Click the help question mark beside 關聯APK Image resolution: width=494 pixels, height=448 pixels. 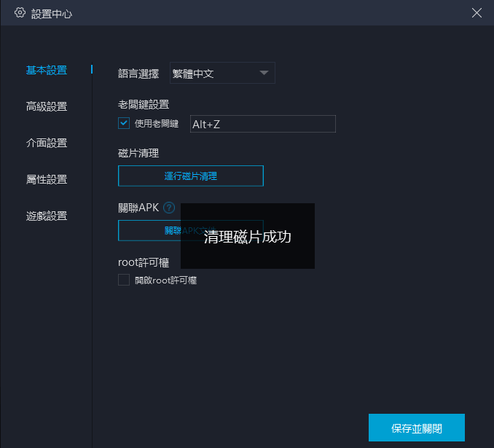click(x=169, y=208)
